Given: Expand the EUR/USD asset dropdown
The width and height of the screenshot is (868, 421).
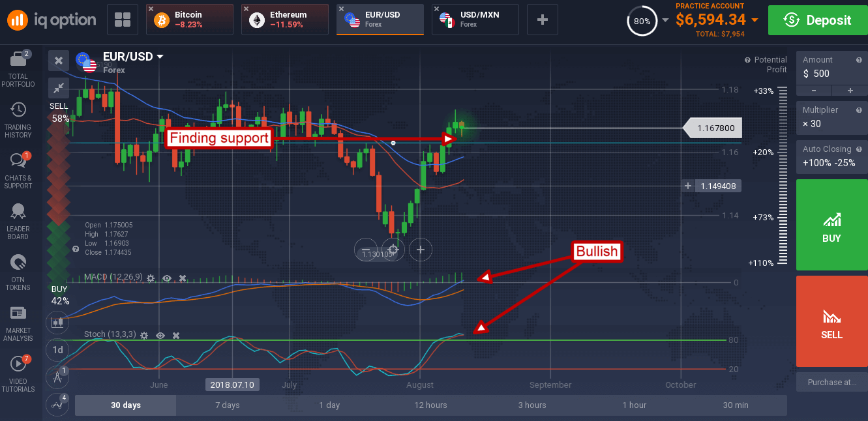Looking at the screenshot, I should (160, 57).
